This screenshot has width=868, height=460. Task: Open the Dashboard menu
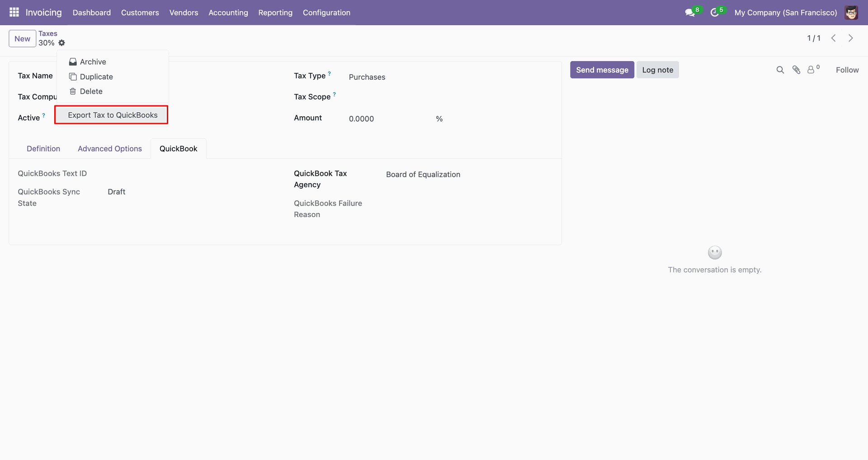pos(92,13)
